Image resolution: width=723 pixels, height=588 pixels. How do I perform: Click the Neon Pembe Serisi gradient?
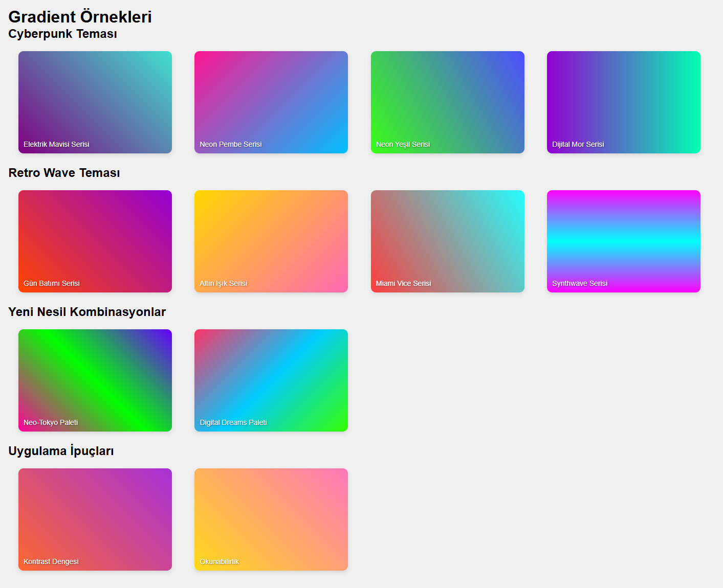pyautogui.click(x=271, y=102)
